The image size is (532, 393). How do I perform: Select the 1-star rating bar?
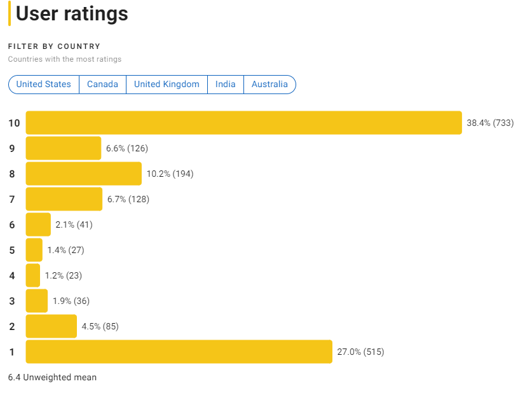pos(179,352)
